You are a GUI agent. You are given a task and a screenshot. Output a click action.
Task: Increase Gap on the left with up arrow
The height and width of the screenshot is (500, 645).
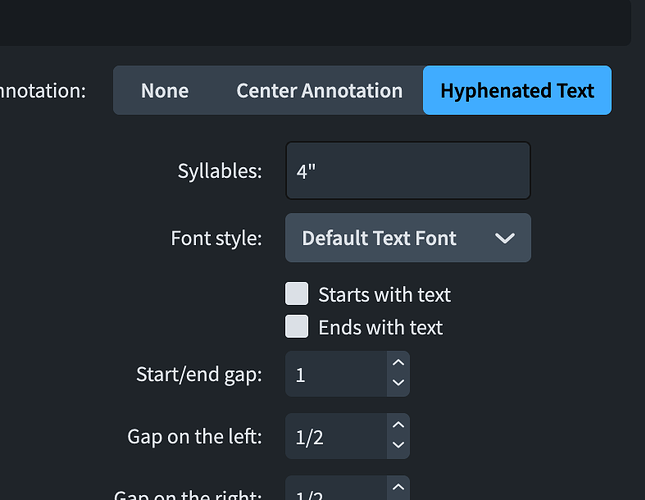tap(398, 426)
